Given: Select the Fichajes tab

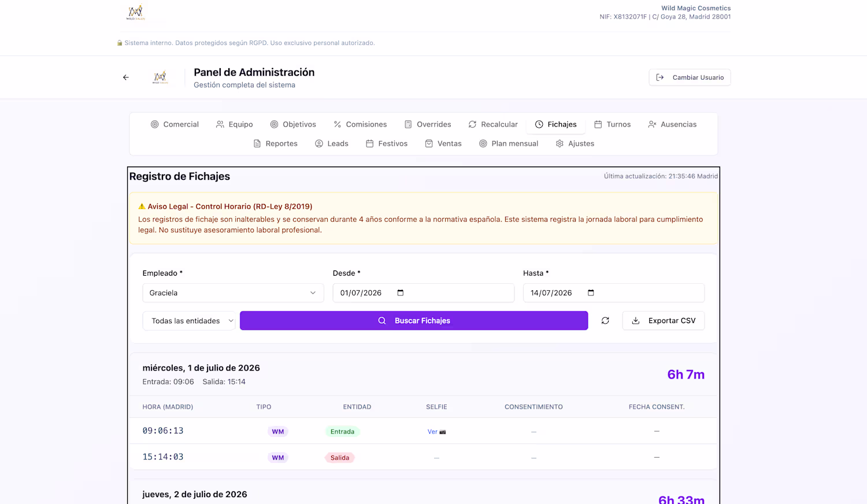Looking at the screenshot, I should point(556,124).
